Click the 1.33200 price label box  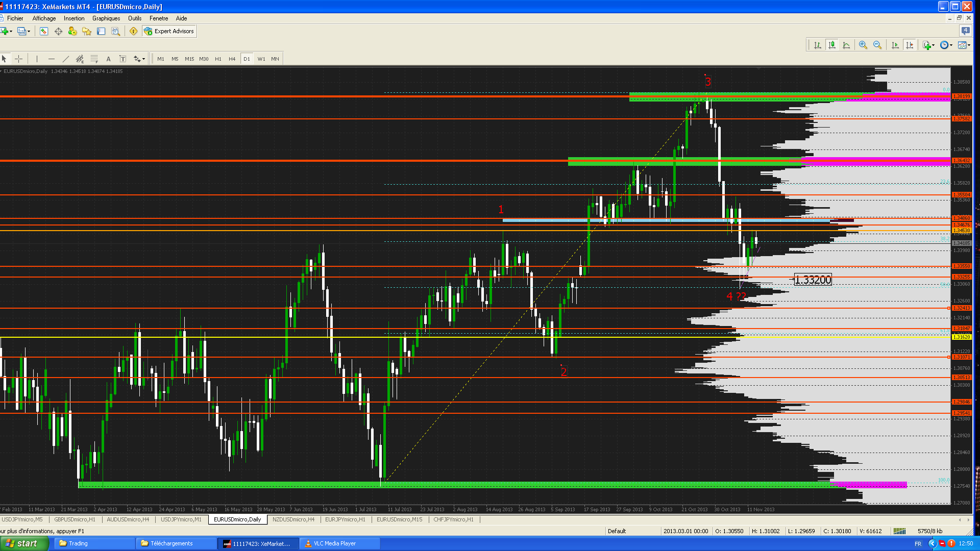point(813,280)
